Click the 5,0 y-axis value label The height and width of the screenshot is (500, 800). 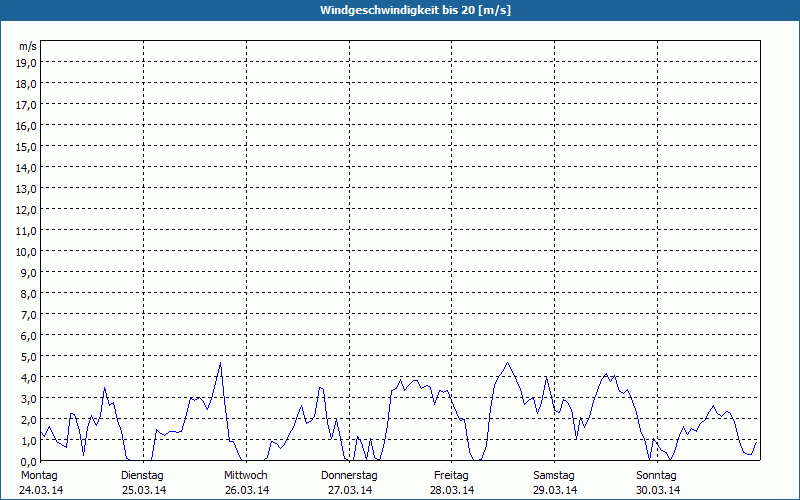[x=29, y=357]
